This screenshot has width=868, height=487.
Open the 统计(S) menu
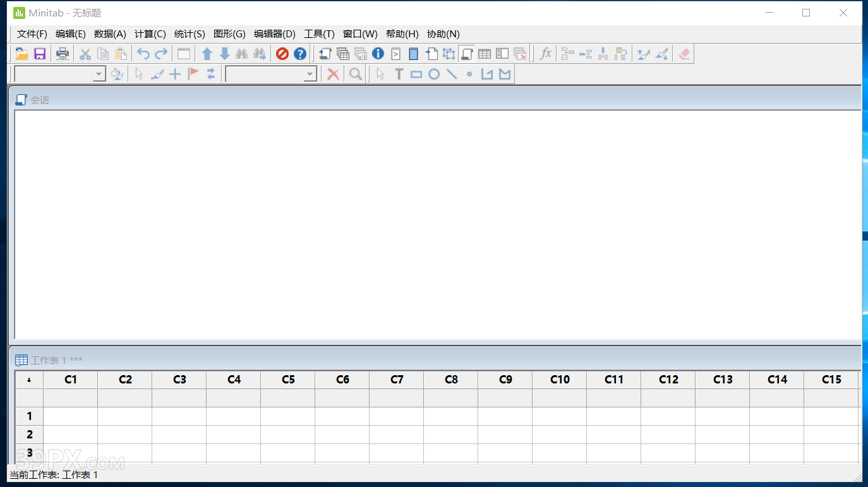click(190, 34)
